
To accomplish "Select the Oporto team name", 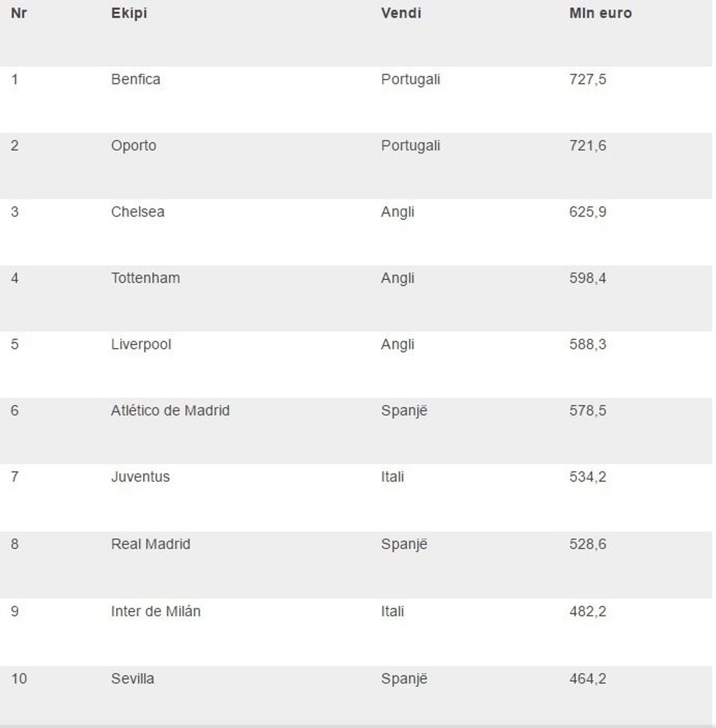I will pos(133,145).
